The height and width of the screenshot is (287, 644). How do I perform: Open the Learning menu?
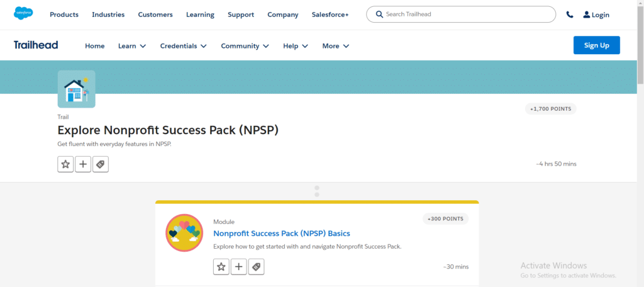200,15
